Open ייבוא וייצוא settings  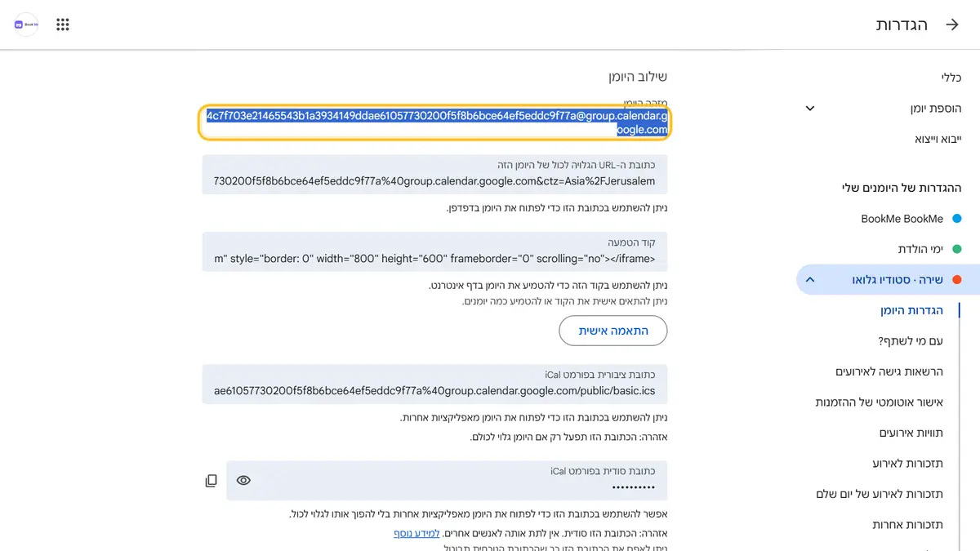(938, 140)
